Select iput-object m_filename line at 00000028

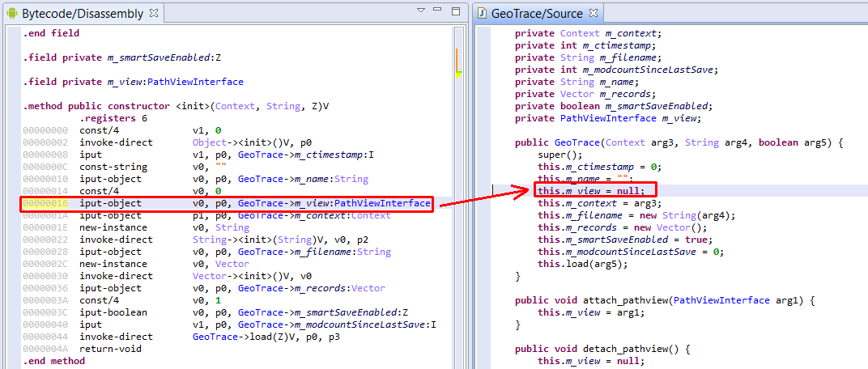pos(206,252)
